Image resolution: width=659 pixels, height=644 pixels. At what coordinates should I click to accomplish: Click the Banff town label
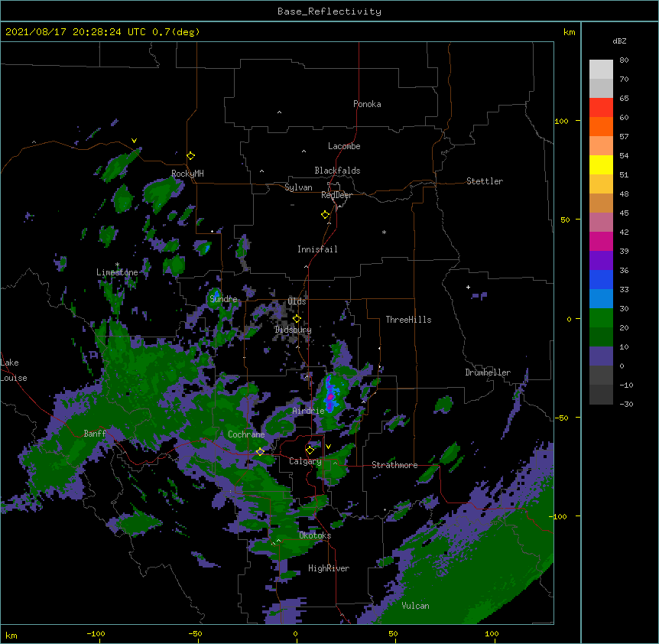point(95,434)
